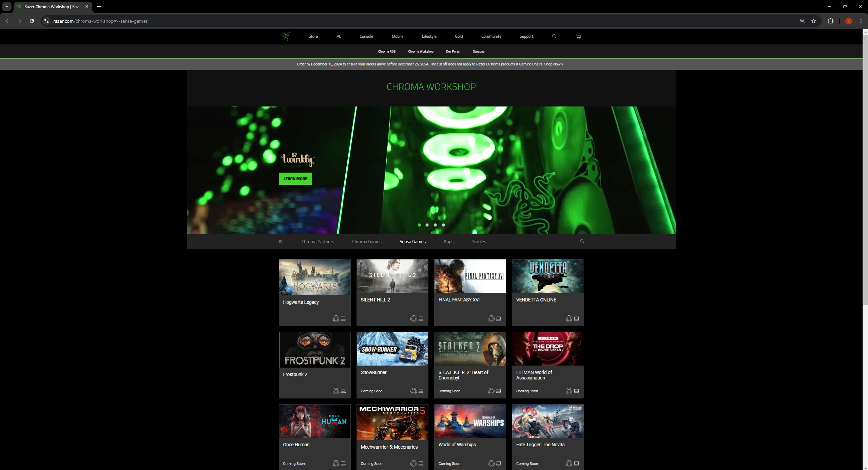Open the Chrome three-dot menu
The width and height of the screenshot is (868, 470).
pyautogui.click(x=861, y=21)
